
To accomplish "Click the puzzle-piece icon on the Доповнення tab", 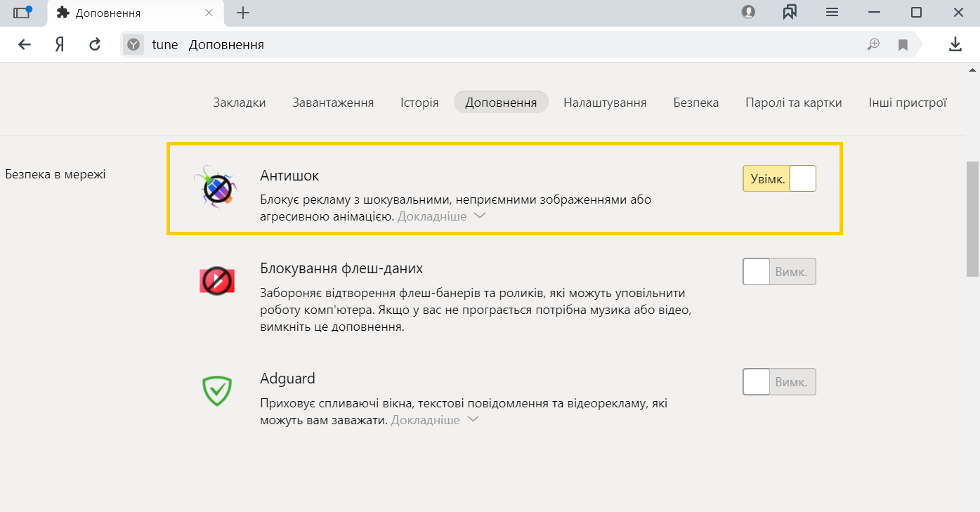I will point(63,13).
